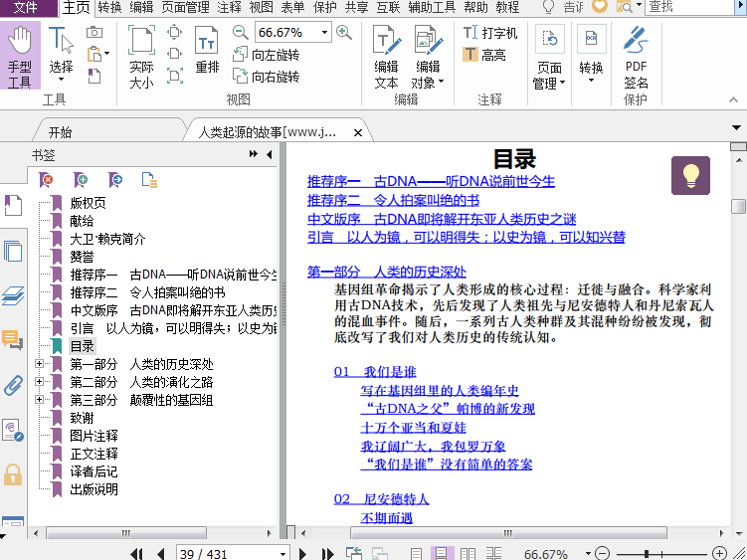Open the tab list dropdown arrow

[x=736, y=127]
